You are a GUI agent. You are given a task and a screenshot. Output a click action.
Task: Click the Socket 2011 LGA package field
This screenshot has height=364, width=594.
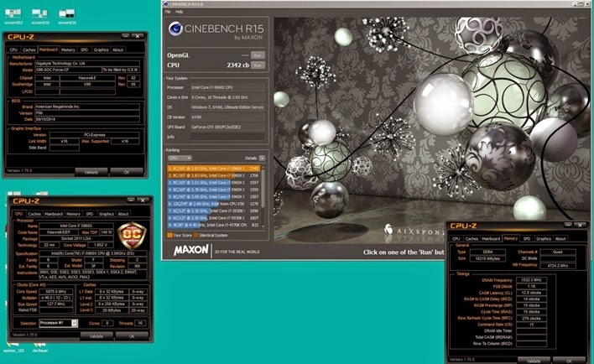point(76,239)
